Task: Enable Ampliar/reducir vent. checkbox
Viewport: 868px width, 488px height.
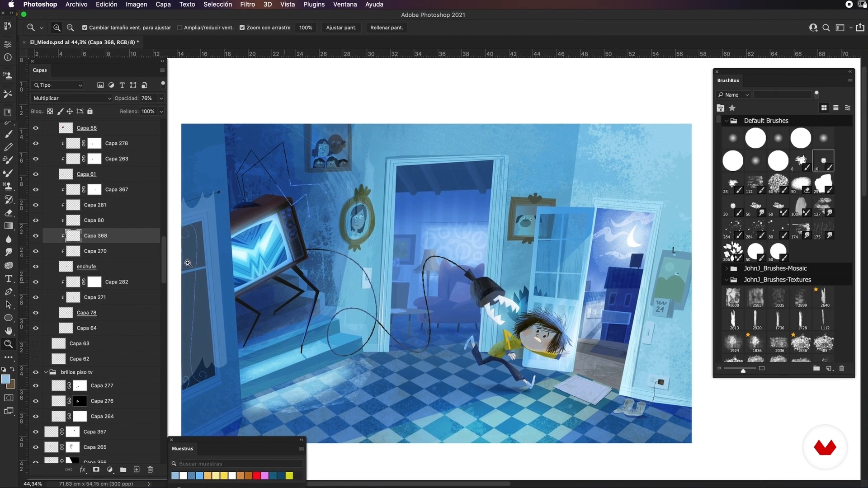Action: [x=179, y=28]
